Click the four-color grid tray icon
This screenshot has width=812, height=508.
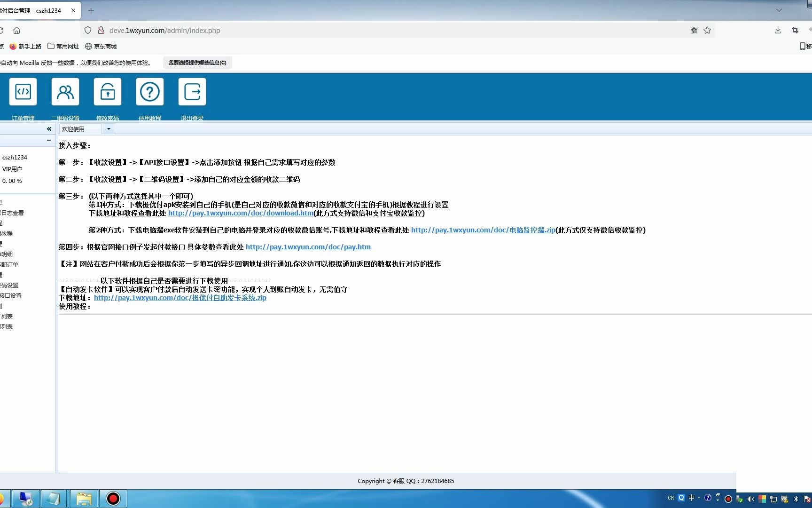[762, 499]
